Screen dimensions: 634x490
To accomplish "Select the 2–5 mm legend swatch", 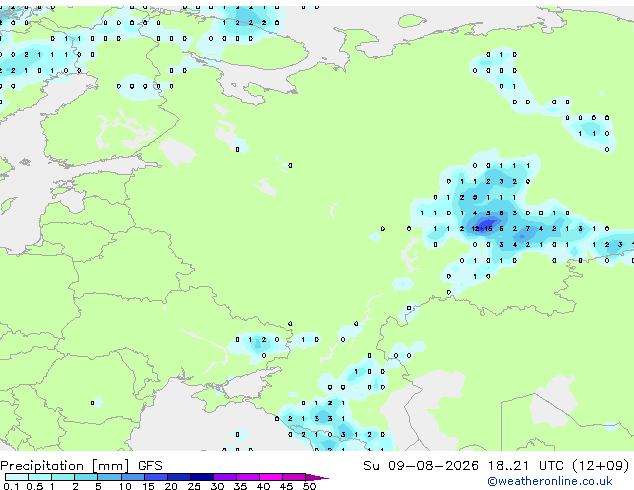I will (86, 477).
